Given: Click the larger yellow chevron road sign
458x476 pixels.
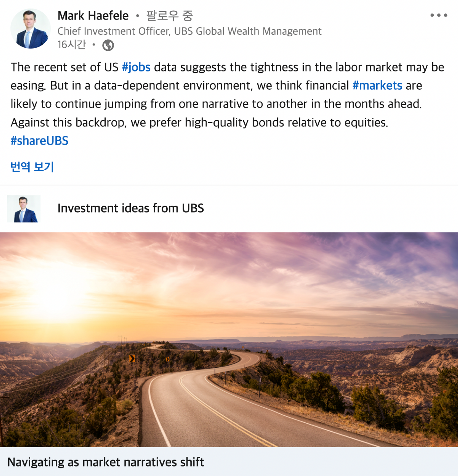Looking at the screenshot, I should pyautogui.click(x=132, y=358).
